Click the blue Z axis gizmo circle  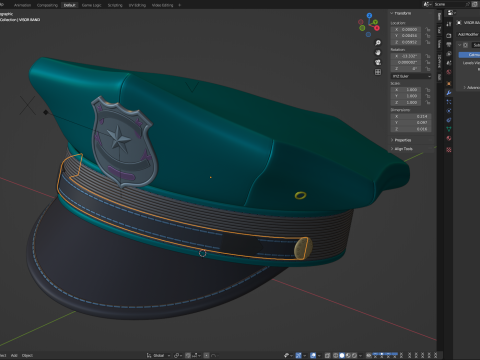[x=369, y=15]
